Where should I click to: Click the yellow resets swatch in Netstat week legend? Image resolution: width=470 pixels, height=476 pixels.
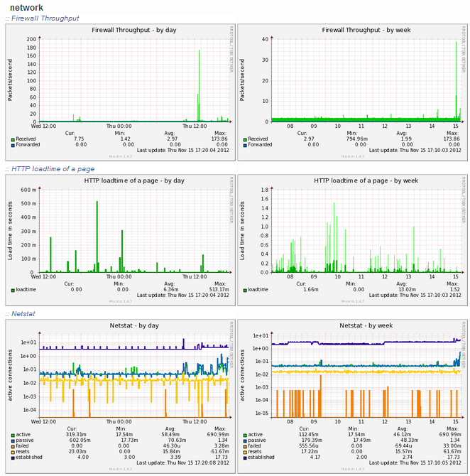pyautogui.click(x=245, y=453)
